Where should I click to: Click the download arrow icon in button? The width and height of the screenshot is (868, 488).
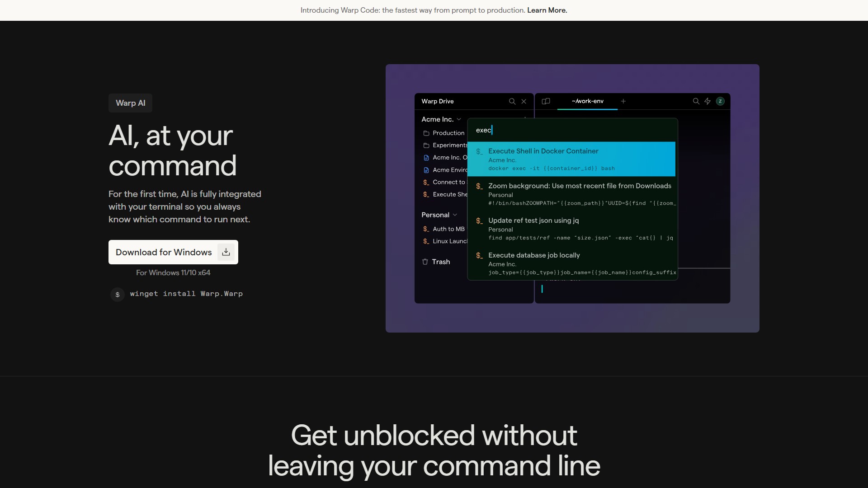click(x=226, y=252)
